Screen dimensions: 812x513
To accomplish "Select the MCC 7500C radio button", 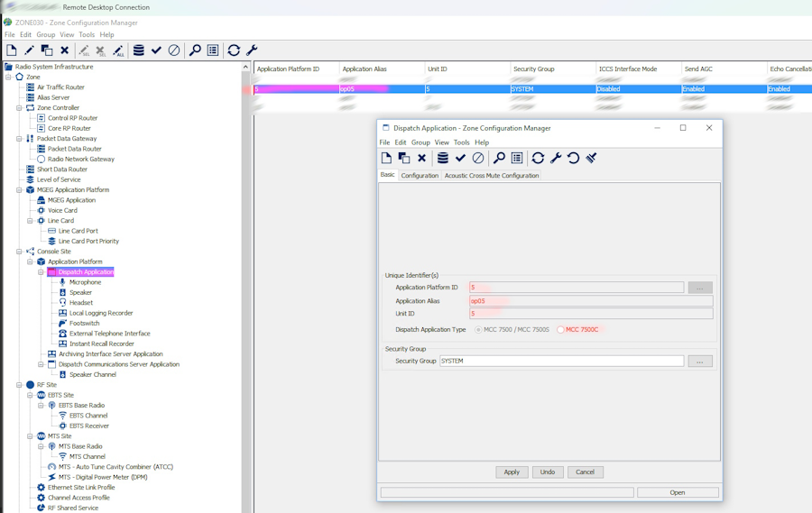I will tap(560, 330).
